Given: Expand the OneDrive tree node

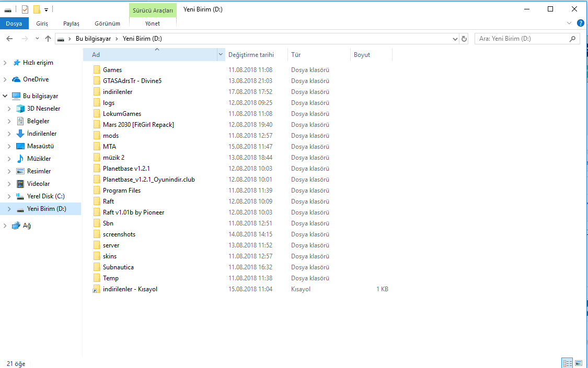Looking at the screenshot, I should coord(5,79).
